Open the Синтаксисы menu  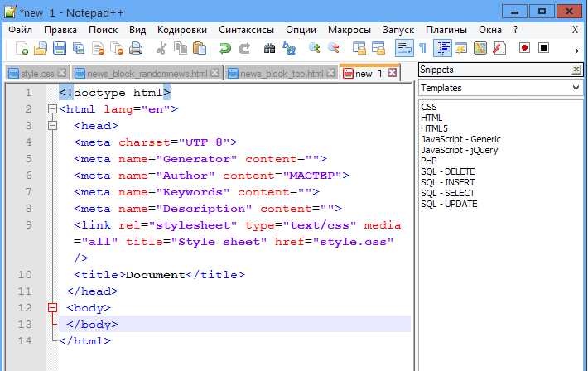246,30
